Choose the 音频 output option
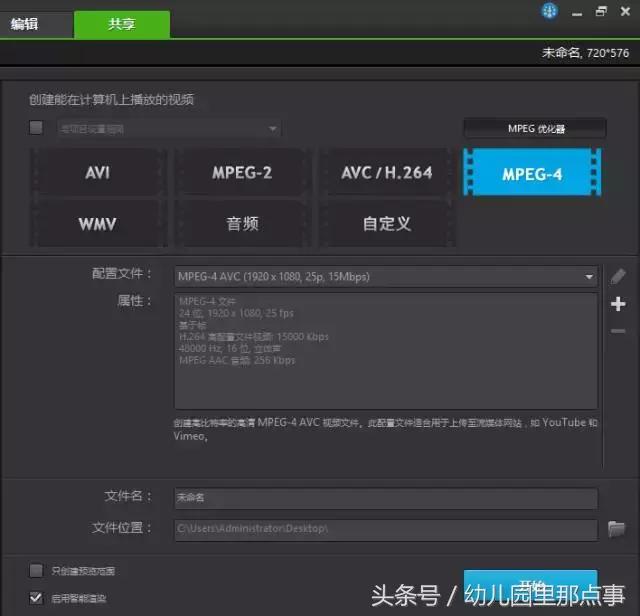Screen dimensions: 640x616 pos(242,224)
